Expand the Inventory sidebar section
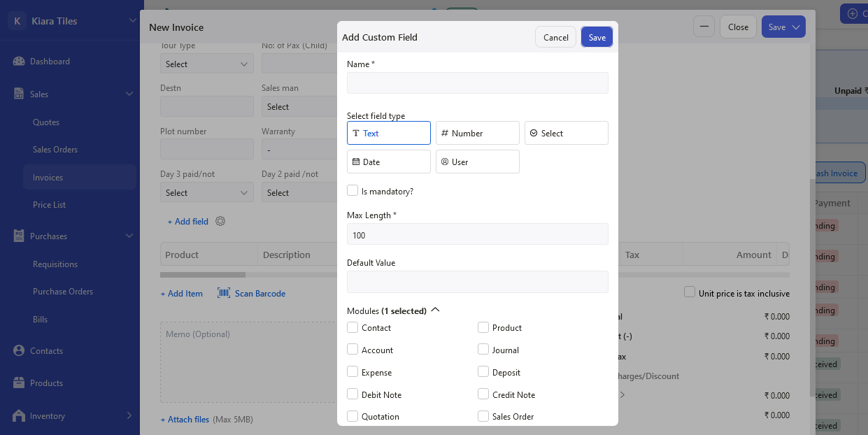This screenshot has width=868, height=435. [129, 416]
